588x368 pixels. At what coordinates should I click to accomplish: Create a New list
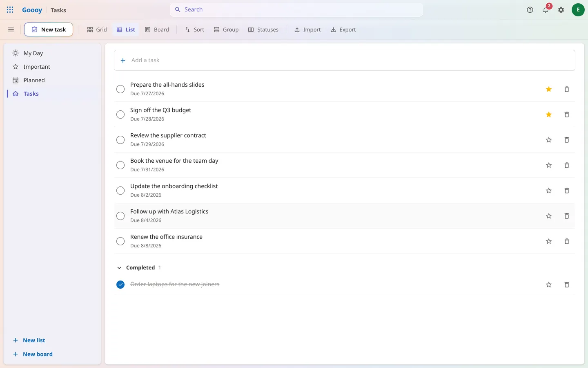(x=29, y=340)
